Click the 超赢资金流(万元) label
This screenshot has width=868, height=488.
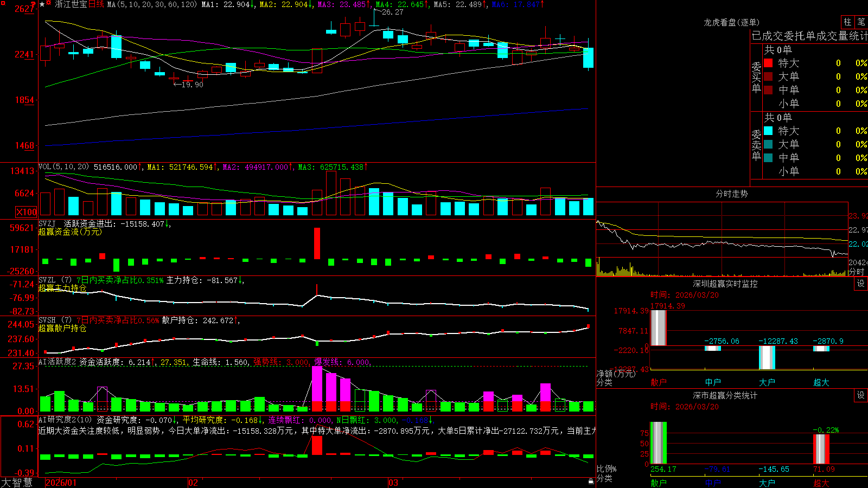pos(70,232)
